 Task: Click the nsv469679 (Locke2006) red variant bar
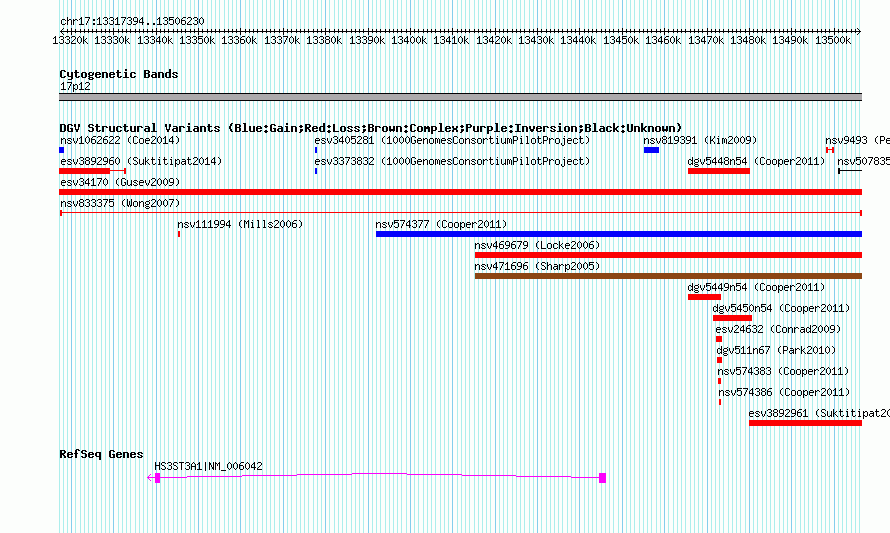(668, 255)
